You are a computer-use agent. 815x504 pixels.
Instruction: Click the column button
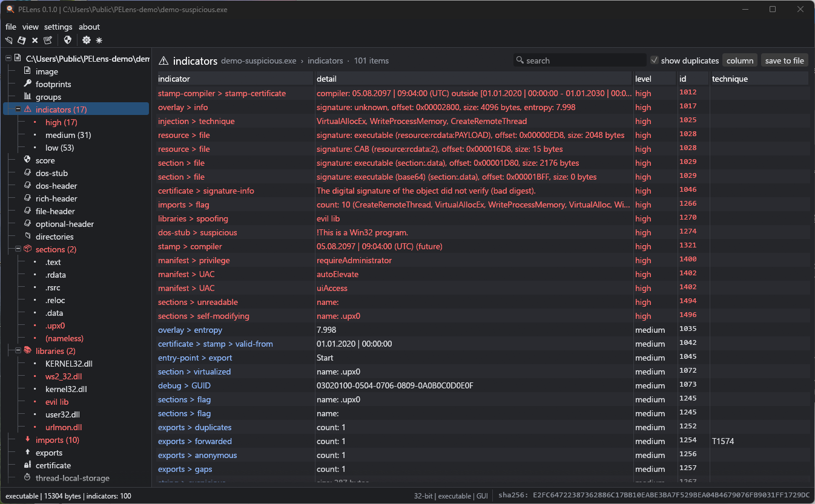pos(740,60)
